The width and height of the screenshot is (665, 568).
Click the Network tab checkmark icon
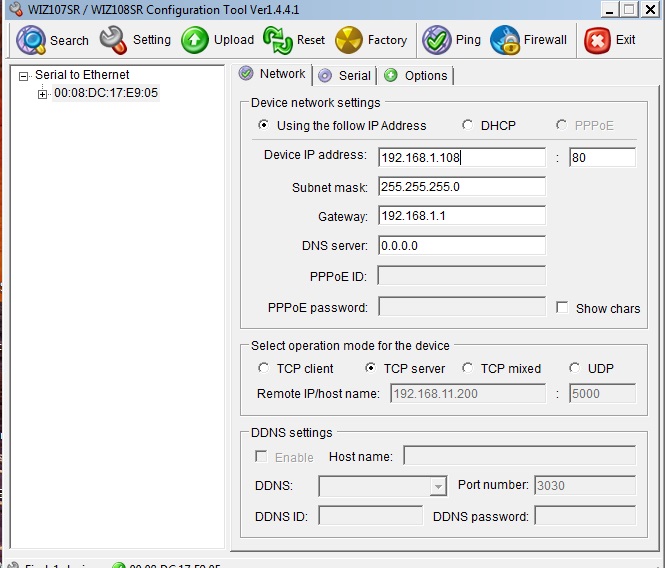pyautogui.click(x=246, y=73)
